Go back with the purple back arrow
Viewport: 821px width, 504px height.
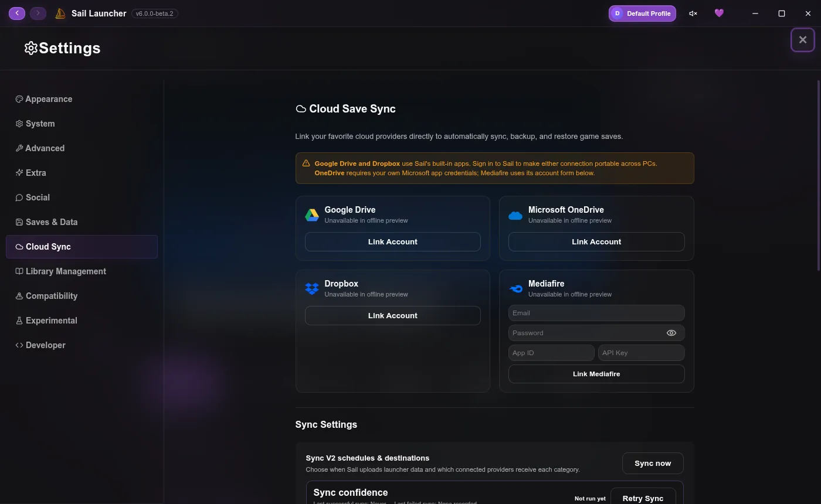click(17, 13)
